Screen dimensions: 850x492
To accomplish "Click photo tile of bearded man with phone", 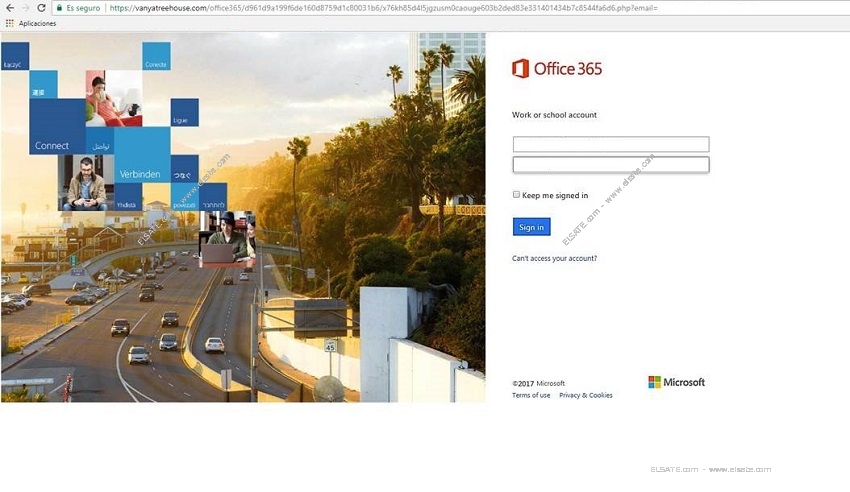I will click(86, 183).
